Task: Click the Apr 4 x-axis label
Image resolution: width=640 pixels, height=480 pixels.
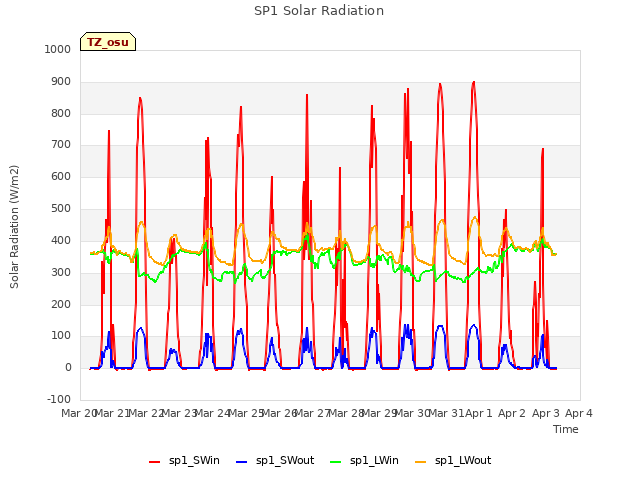Action: click(x=579, y=413)
